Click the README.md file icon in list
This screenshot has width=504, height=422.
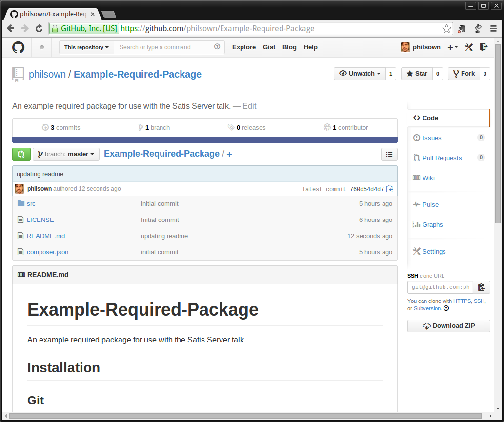pos(20,236)
